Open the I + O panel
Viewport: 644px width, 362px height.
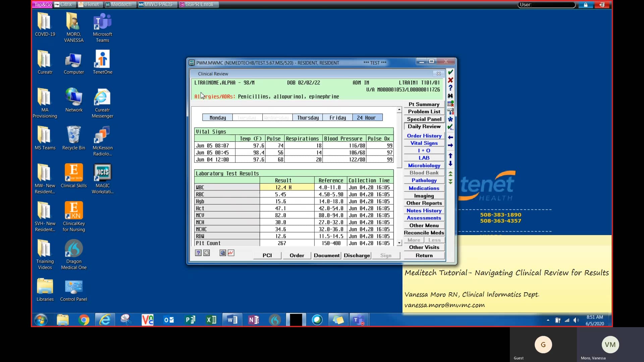click(424, 150)
